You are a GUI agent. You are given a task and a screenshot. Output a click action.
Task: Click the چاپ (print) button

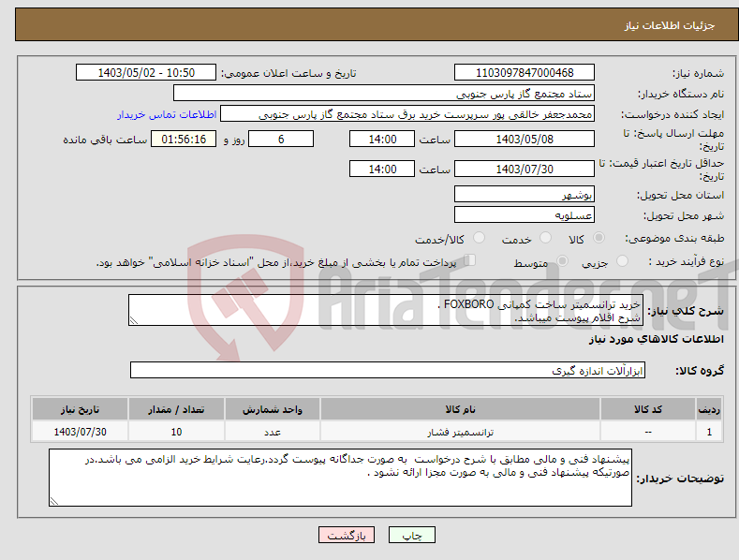411,535
